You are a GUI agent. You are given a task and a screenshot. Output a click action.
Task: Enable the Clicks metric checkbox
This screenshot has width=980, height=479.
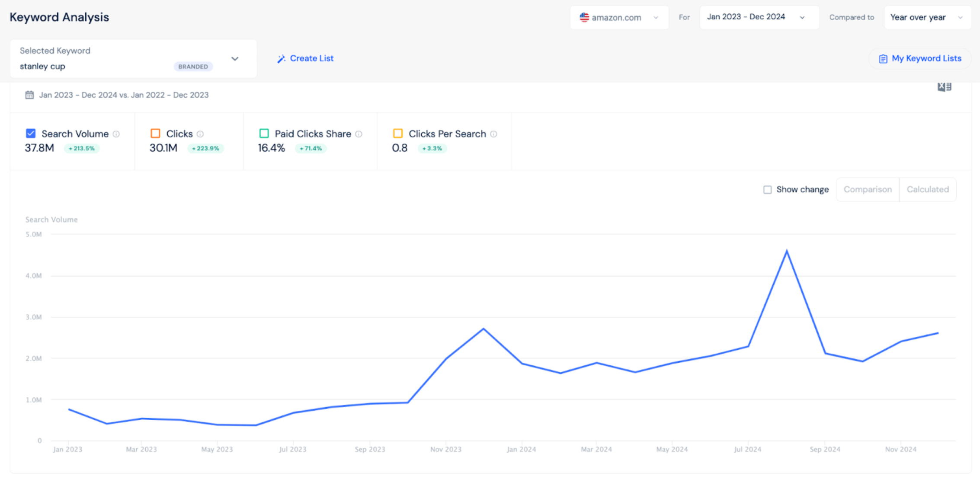click(155, 134)
